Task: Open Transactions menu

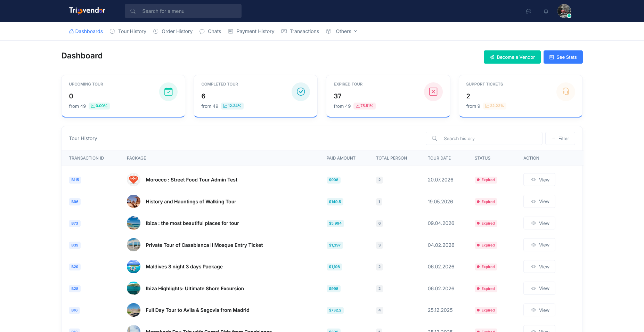Action: (x=300, y=31)
